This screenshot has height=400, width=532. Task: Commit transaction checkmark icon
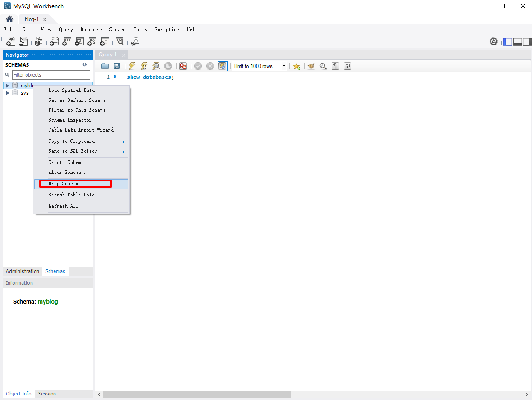198,66
